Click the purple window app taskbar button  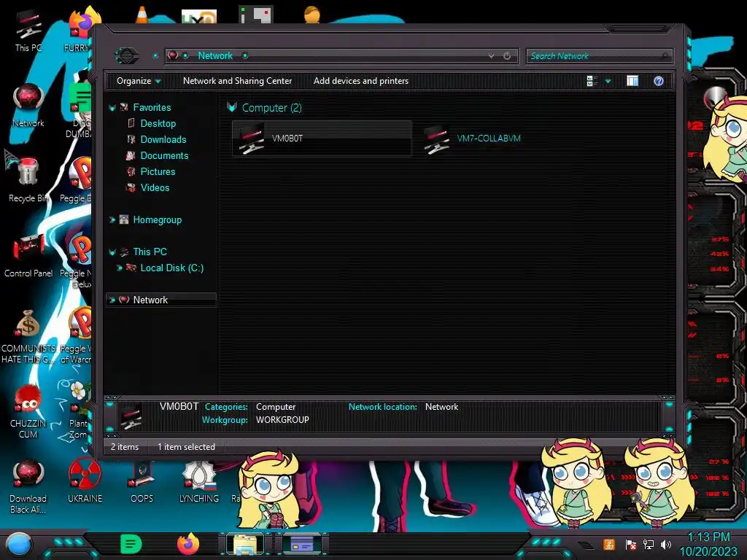(302, 544)
